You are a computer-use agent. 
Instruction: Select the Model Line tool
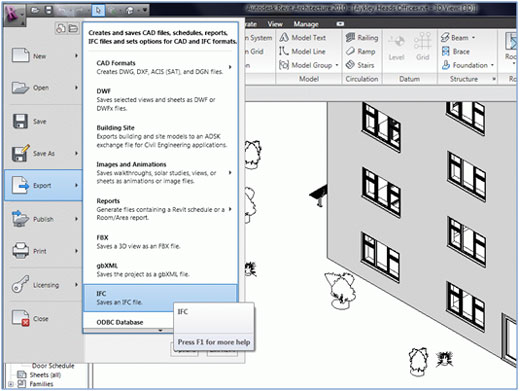point(302,51)
